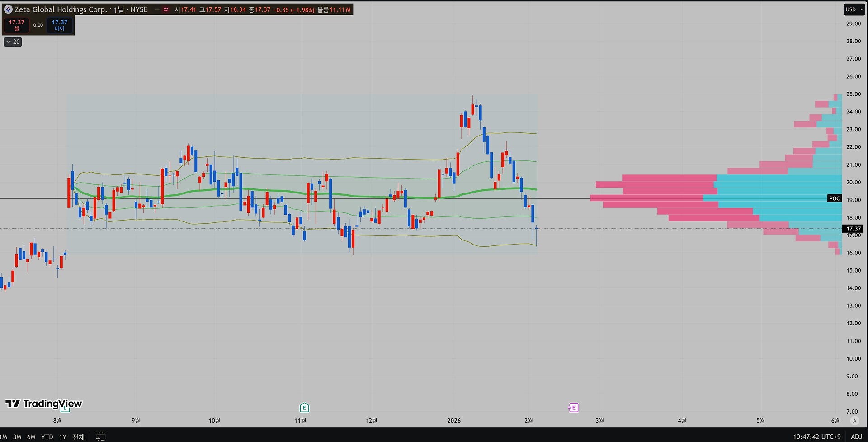Select the 전체 (All) time range
Viewport: 868px width, 442px height.
pos(78,437)
